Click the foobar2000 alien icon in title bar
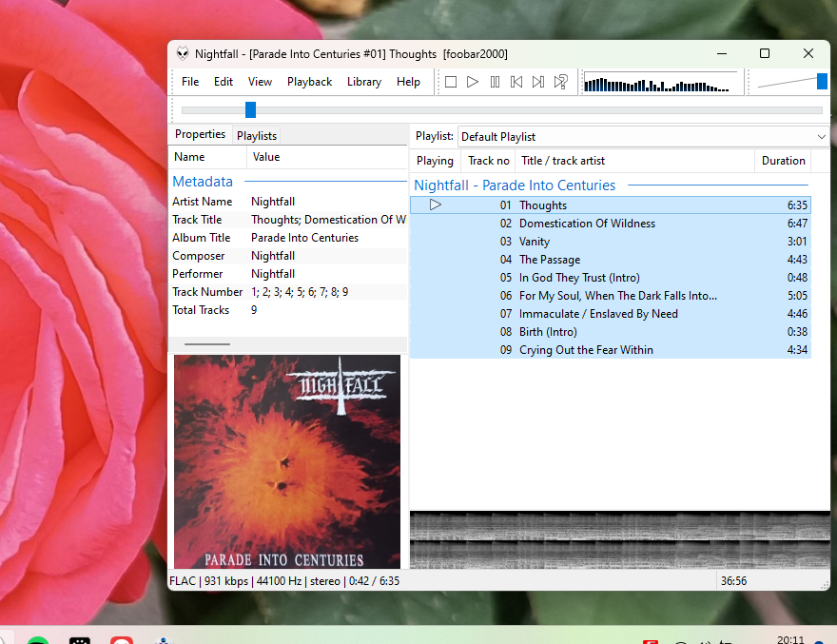837x644 pixels. 183,54
